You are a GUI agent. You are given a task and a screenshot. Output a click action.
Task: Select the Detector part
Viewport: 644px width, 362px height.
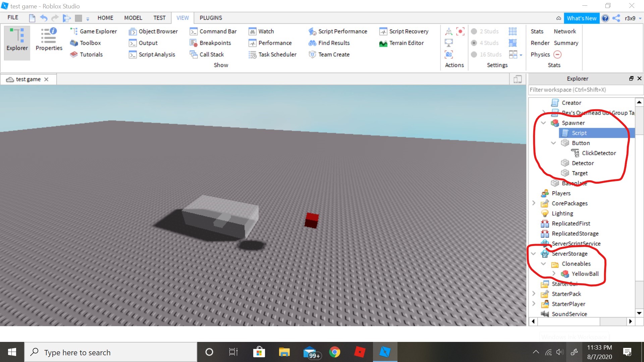pyautogui.click(x=577, y=163)
